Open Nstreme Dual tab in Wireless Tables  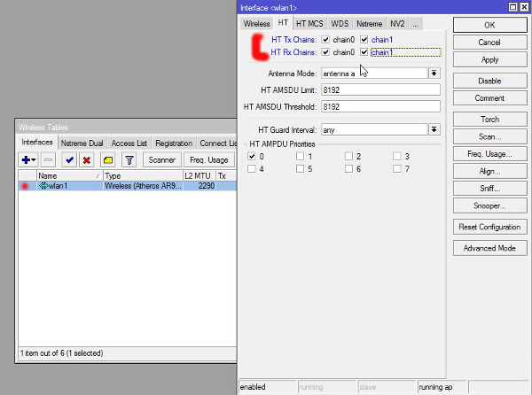tap(82, 143)
